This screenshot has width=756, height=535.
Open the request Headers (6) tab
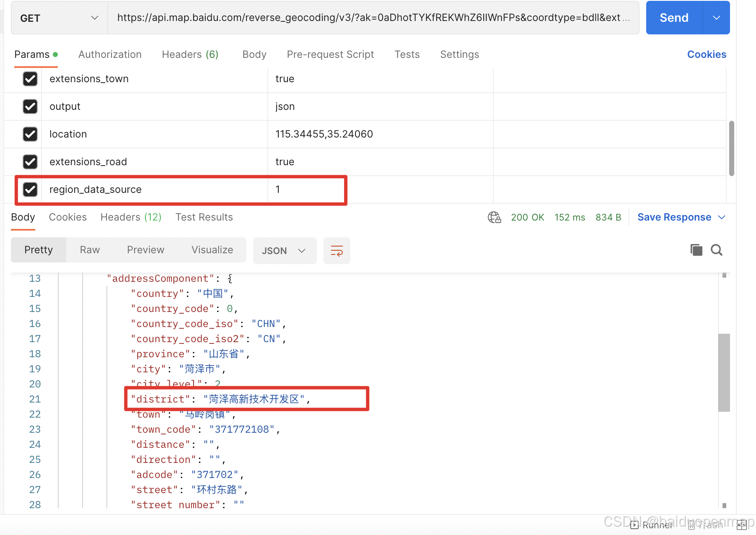[x=190, y=55]
